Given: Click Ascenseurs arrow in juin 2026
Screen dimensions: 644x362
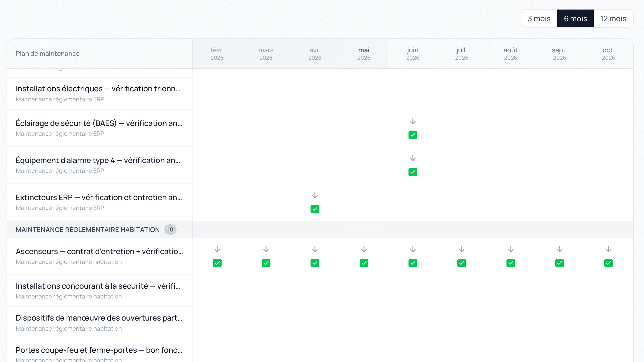Looking at the screenshot, I should pos(413,249).
